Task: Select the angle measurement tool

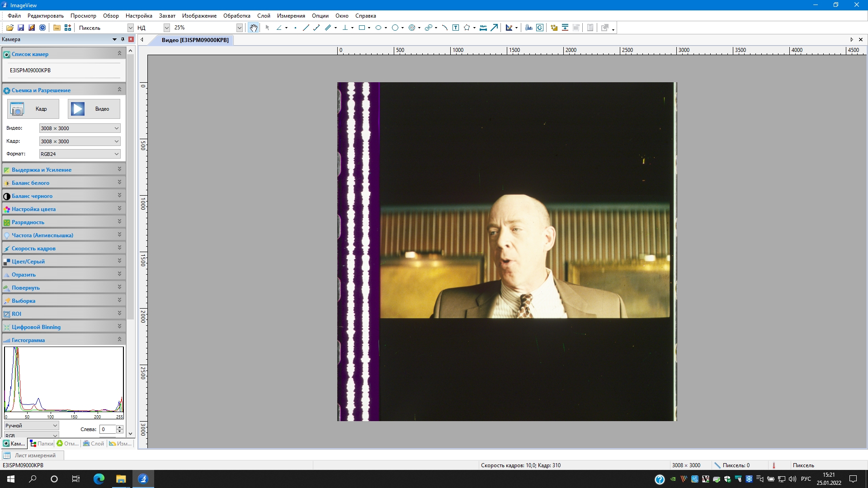Action: tap(279, 28)
